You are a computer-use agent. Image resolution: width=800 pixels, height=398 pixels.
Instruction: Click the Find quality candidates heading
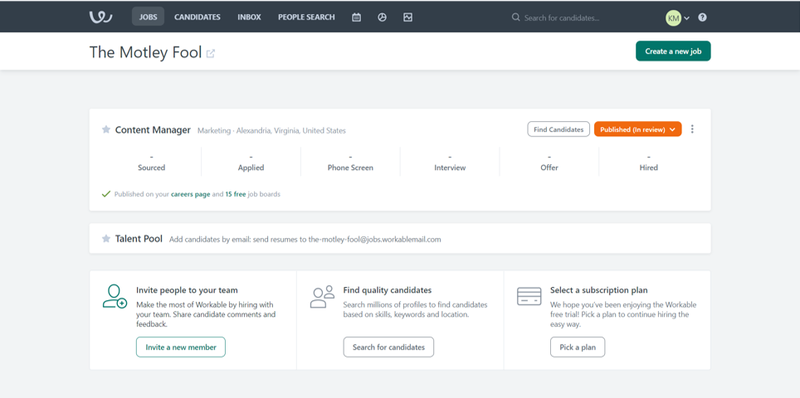tap(387, 290)
